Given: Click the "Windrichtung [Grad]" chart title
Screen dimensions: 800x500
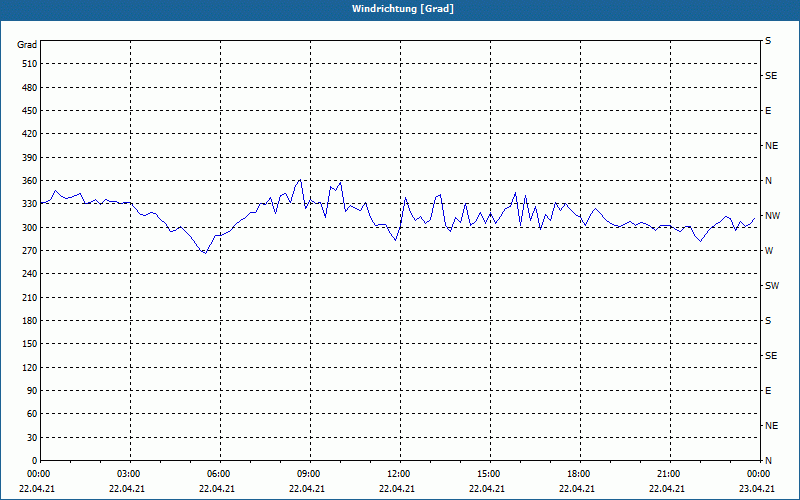Looking at the screenshot, I should point(403,9).
